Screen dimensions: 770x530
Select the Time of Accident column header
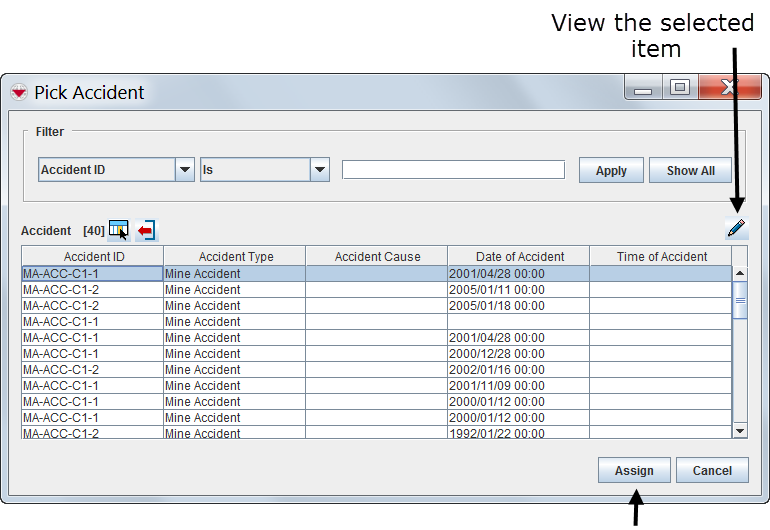(x=661, y=257)
